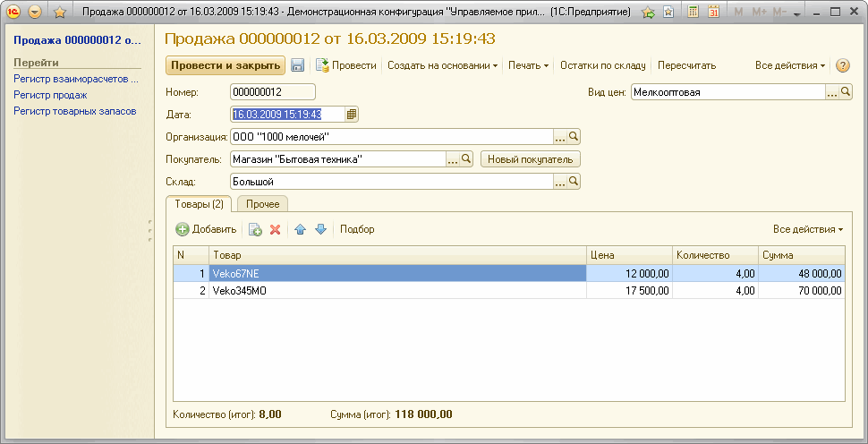Viewport: 868px width, 444px height.
Task: Open help with the question mark icon
Action: click(x=842, y=65)
